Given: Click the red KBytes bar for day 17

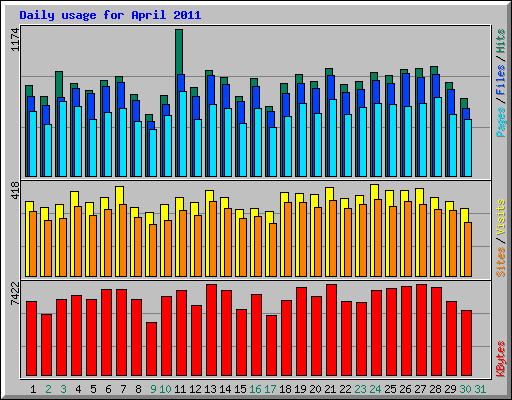Looking at the screenshot, I should pyautogui.click(x=271, y=345).
